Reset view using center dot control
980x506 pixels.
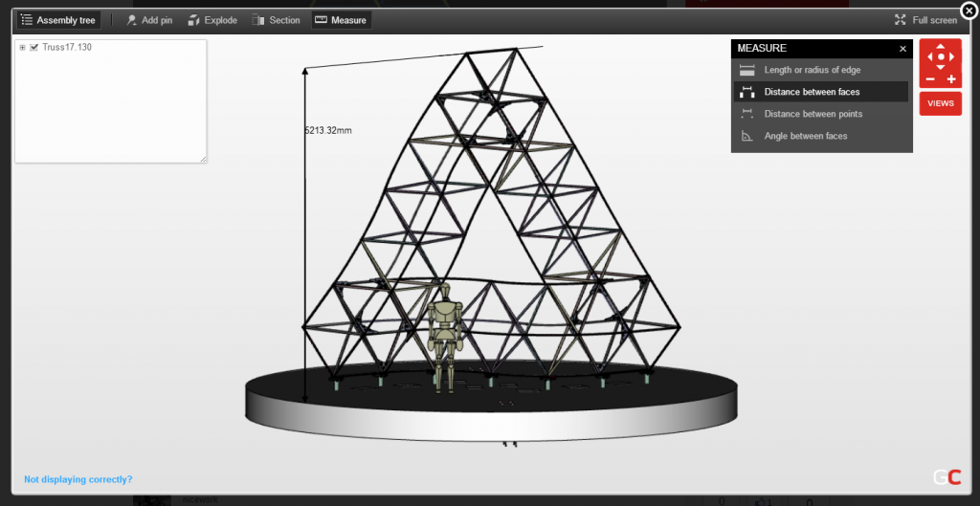click(941, 57)
